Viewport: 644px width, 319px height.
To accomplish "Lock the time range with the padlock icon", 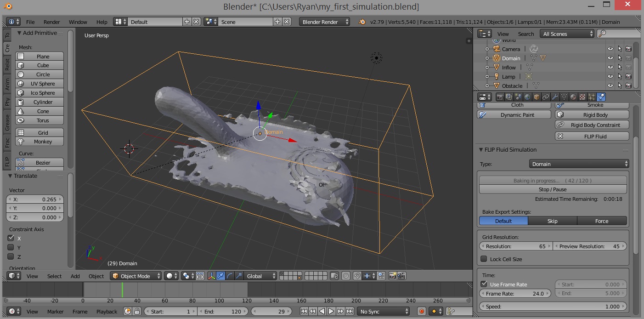I will [x=137, y=311].
